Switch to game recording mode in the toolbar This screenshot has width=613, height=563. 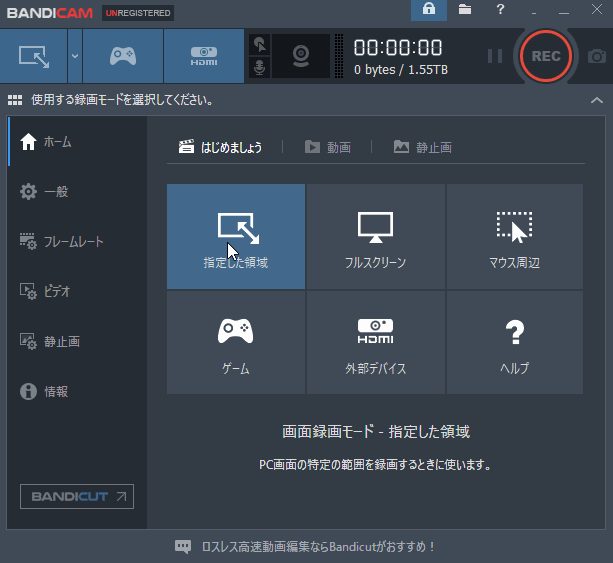click(x=123, y=56)
